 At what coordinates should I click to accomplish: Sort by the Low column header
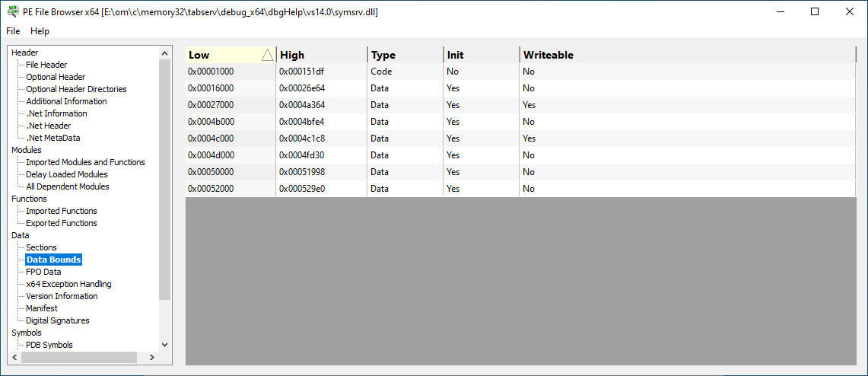point(231,55)
